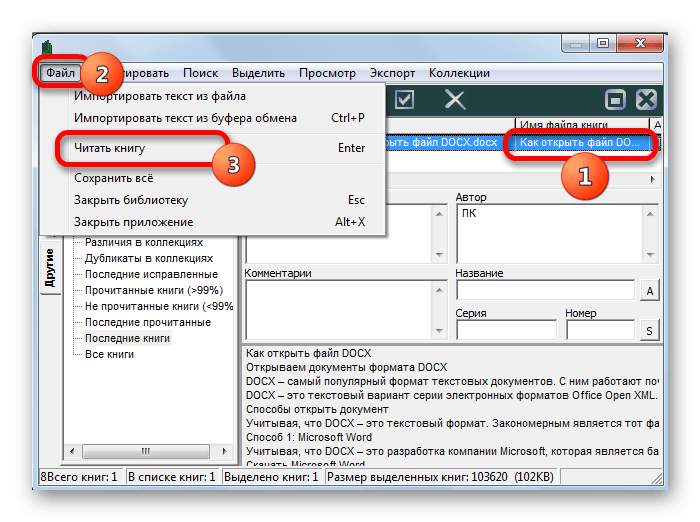Open the Коллекции menu
Screen dimensions: 700x522
tap(459, 73)
